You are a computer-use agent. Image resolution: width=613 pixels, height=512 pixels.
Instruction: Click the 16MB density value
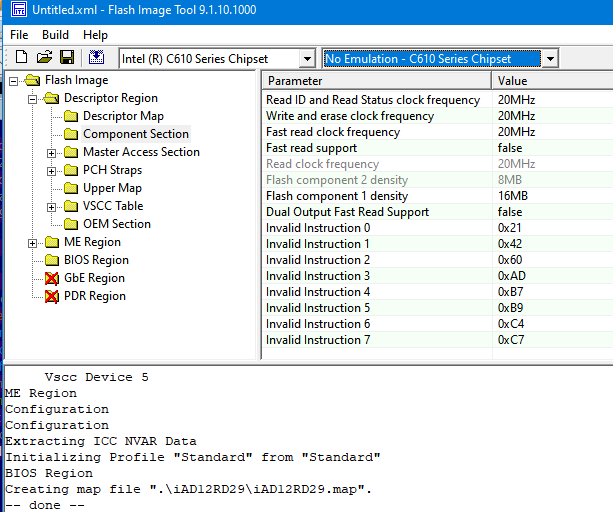click(513, 196)
